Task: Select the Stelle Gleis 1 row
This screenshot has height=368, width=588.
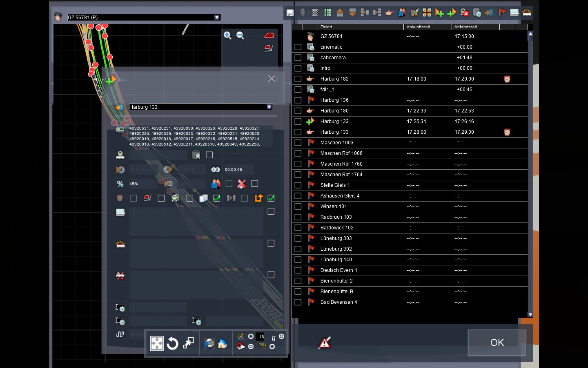Action: (x=410, y=185)
